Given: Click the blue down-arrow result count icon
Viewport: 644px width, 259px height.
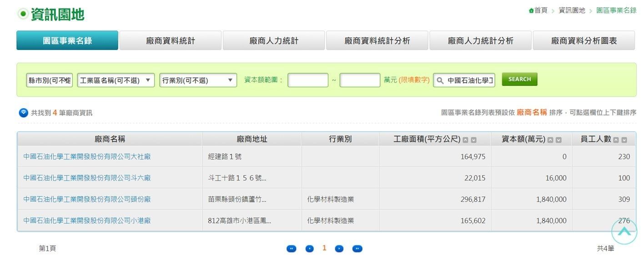Looking at the screenshot, I should pos(24,113).
